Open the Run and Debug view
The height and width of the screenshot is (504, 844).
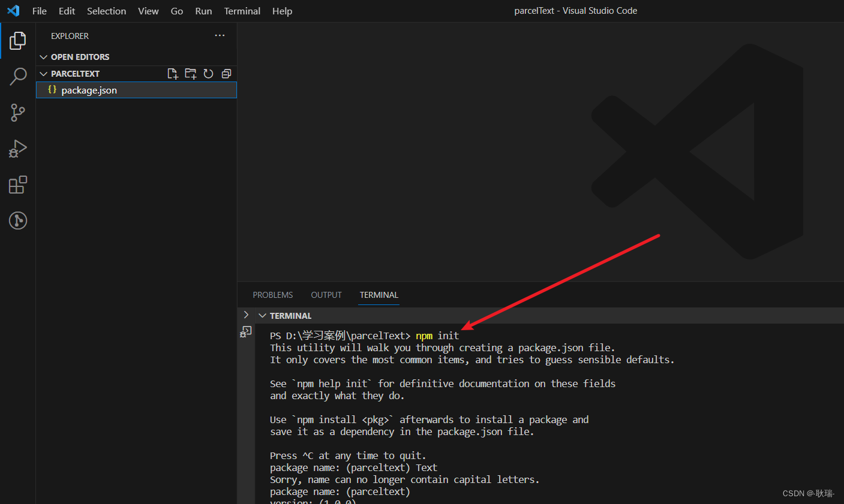point(18,149)
